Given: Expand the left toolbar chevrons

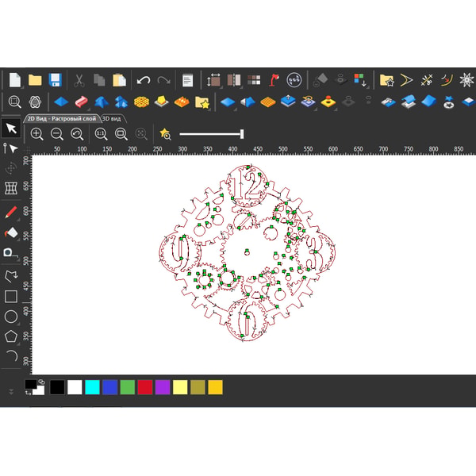Looking at the screenshot, I should point(11,392).
